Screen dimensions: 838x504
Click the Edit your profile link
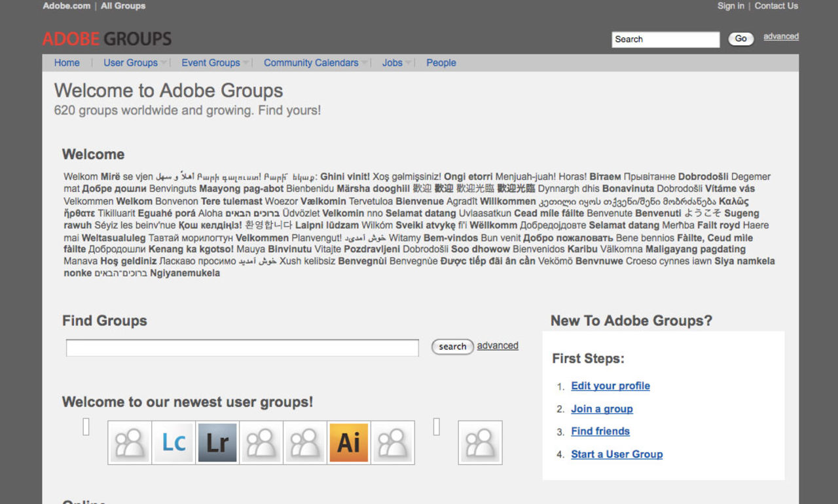[x=610, y=386]
